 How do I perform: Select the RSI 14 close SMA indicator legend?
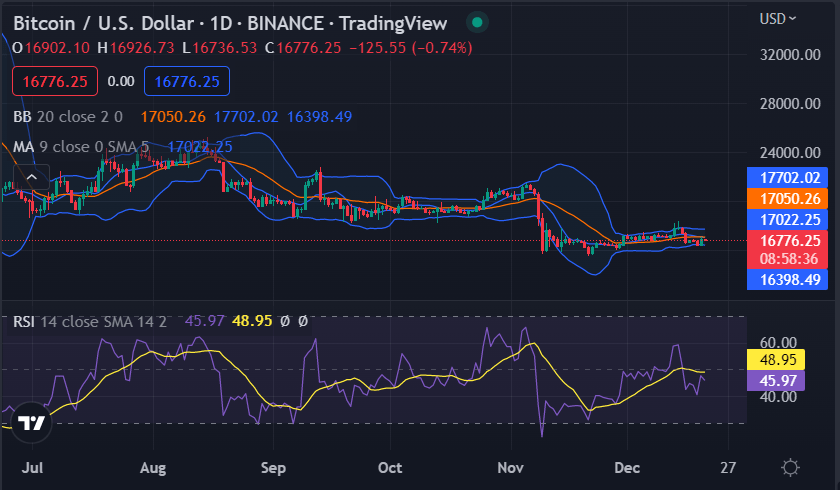coord(90,322)
